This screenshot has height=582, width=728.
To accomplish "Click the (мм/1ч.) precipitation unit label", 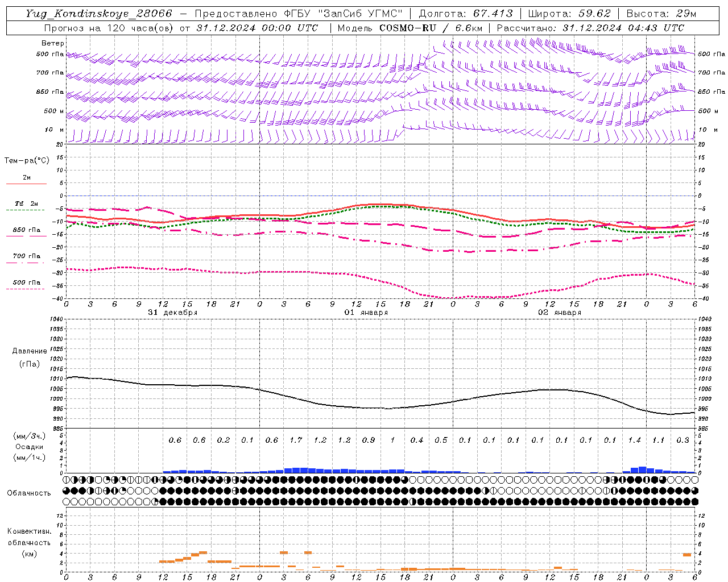I will (29, 458).
